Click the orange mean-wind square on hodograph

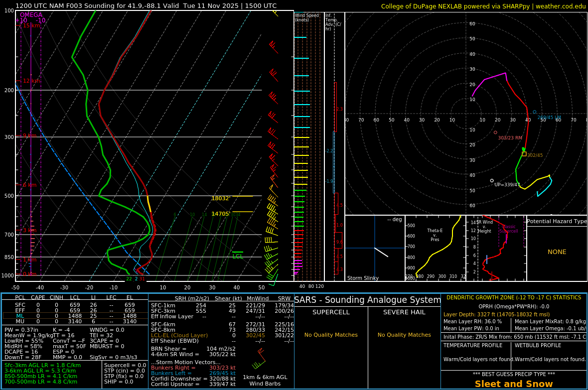coord(524,154)
